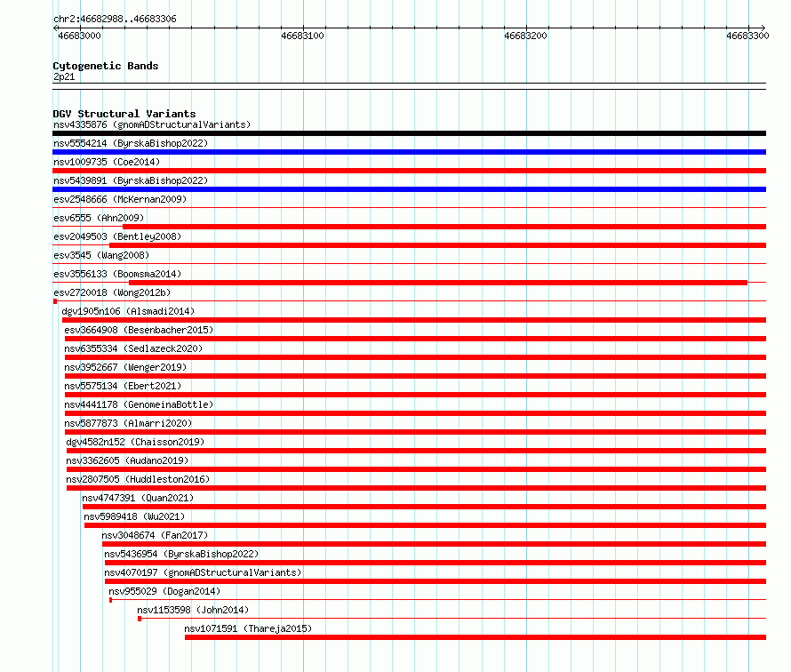Click small red block under nsv1153598
Image resolution: width=791 pixels, height=672 pixels.
click(140, 619)
